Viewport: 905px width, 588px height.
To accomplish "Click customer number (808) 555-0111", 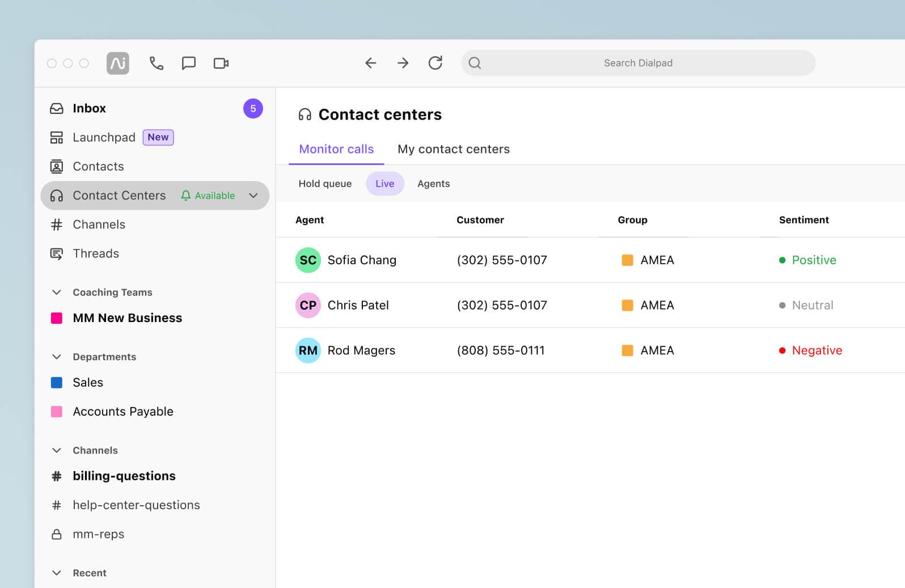I will coord(501,351).
